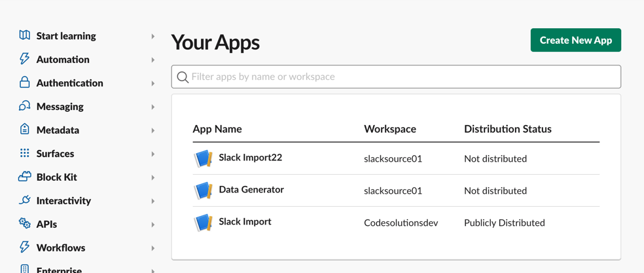Open the Interactivity sidebar menu item
The height and width of the screenshot is (273, 644).
tap(63, 201)
